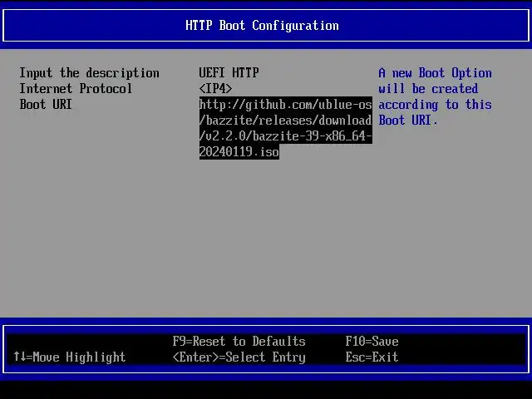
Task: Open the Internet Protocol <IP4> selector
Action: click(x=215, y=89)
